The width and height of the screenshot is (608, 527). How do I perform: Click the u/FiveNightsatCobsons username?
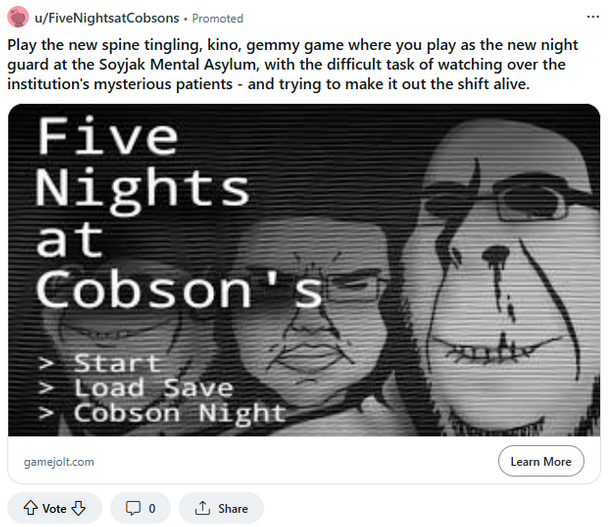click(x=107, y=18)
